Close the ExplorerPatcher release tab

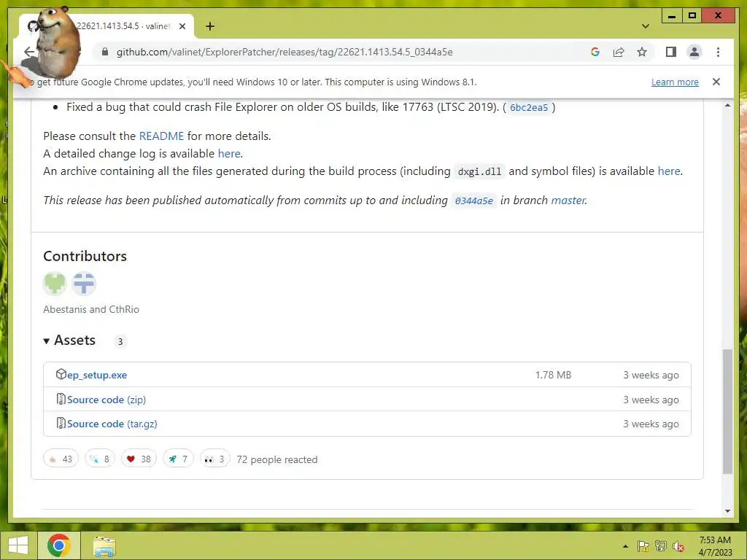pyautogui.click(x=182, y=26)
